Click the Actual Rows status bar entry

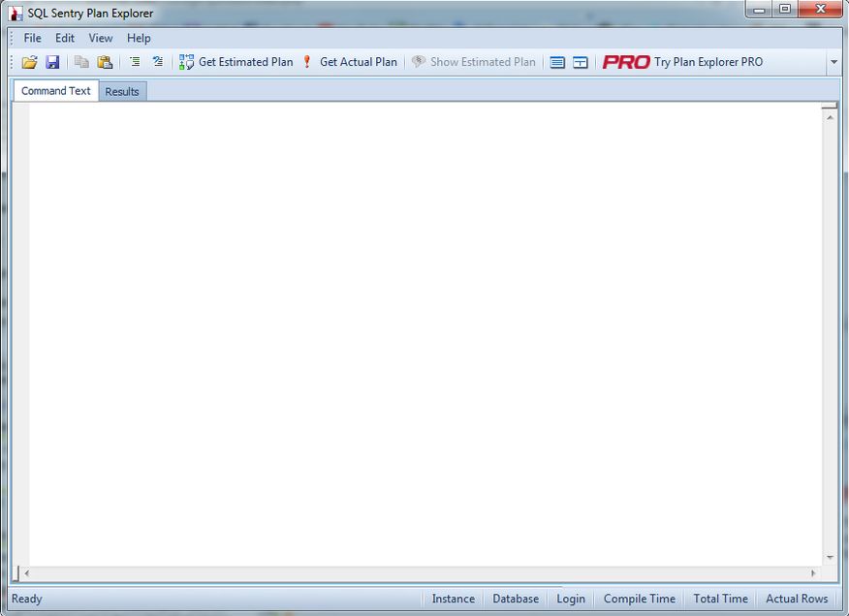[x=797, y=599]
